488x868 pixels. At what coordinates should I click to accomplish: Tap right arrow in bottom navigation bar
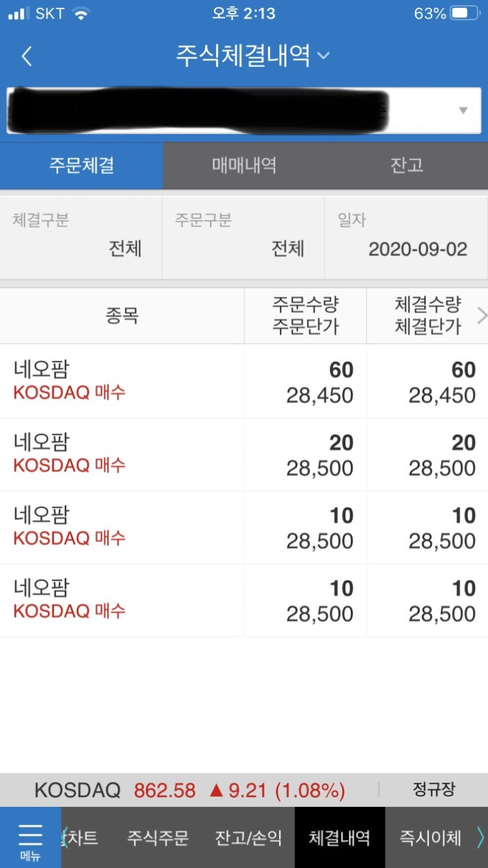[x=480, y=837]
